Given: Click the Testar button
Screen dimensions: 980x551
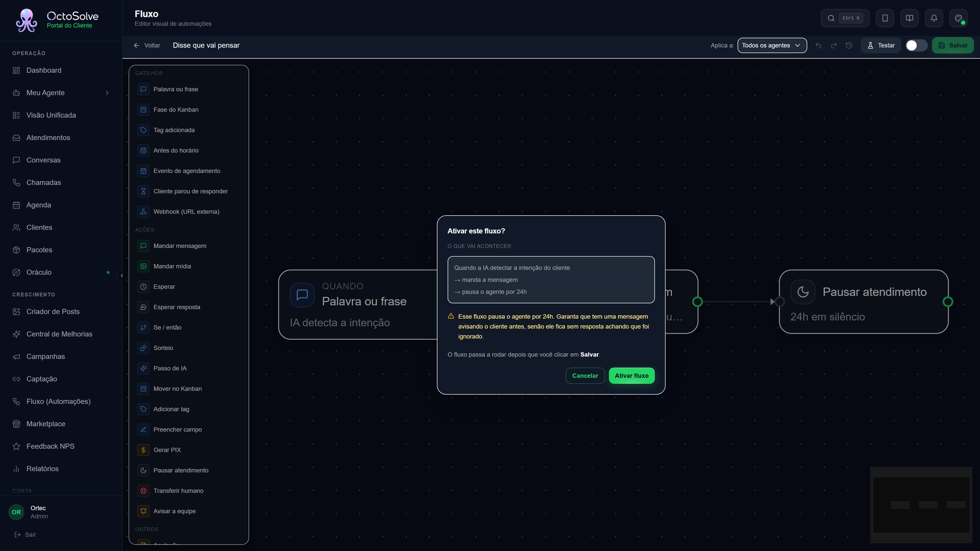Looking at the screenshot, I should (881, 46).
